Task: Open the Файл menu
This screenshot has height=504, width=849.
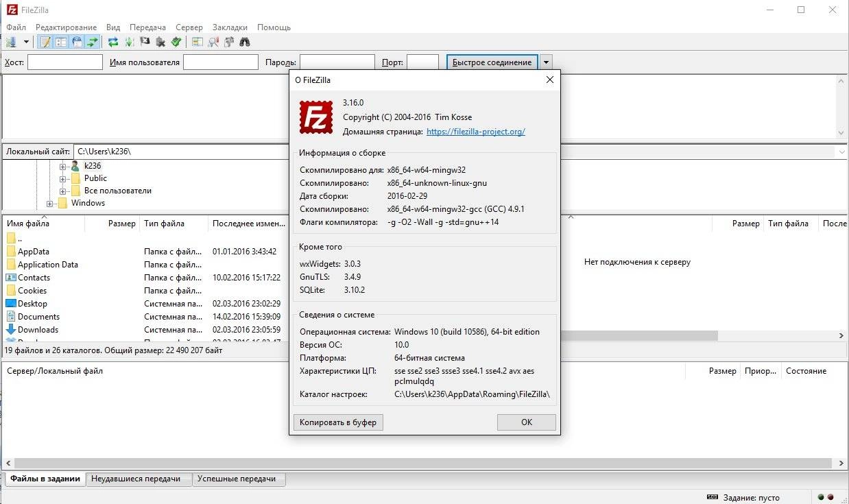Action: pos(16,27)
